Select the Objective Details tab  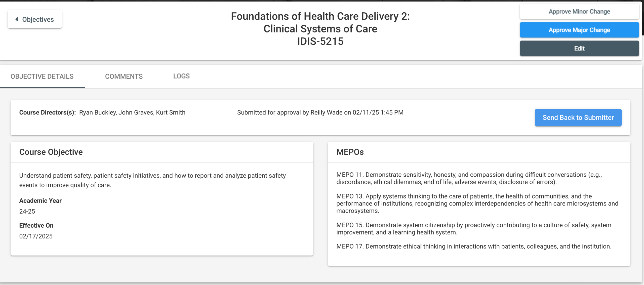(x=42, y=76)
